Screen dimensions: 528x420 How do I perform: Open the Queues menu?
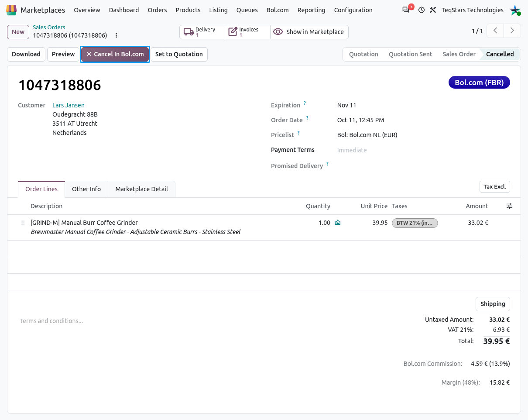click(247, 10)
